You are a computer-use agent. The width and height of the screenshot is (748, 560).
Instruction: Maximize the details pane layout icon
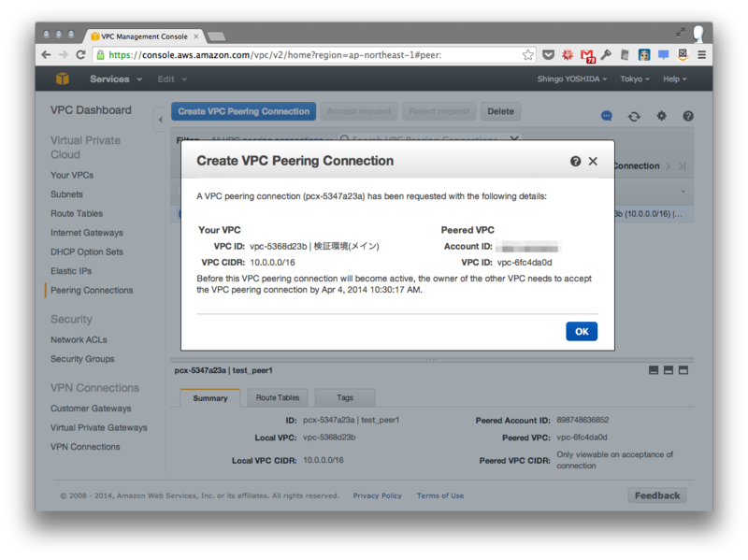click(683, 370)
